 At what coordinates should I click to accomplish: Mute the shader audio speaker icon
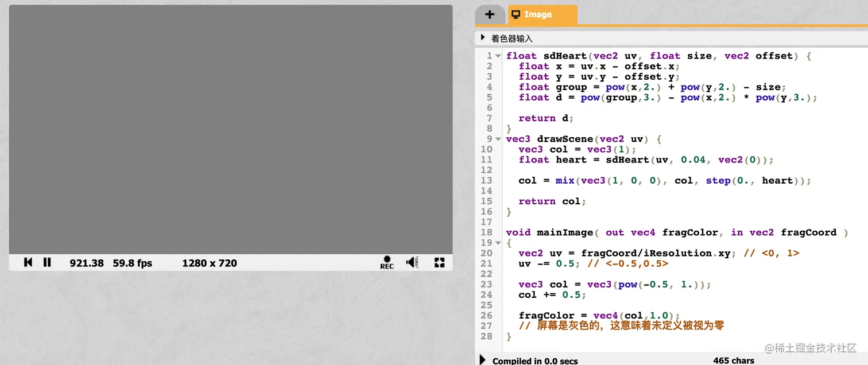[413, 262]
